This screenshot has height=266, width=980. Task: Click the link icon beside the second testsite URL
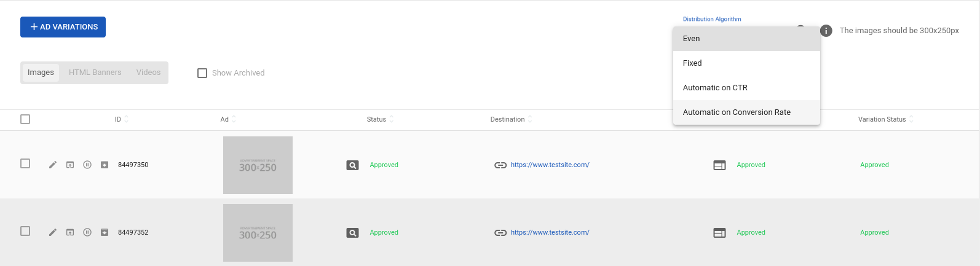point(500,233)
